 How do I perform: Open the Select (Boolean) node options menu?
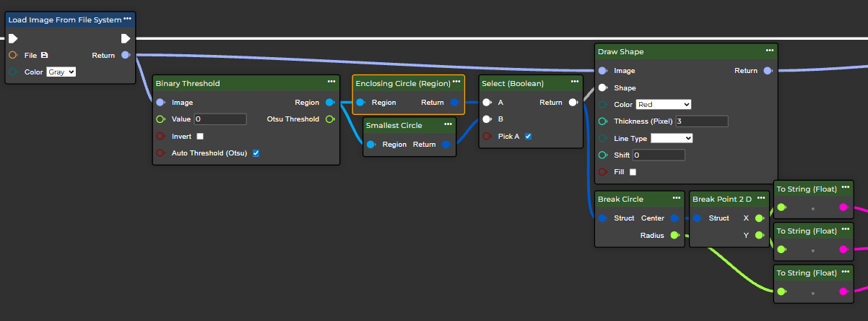(x=574, y=82)
